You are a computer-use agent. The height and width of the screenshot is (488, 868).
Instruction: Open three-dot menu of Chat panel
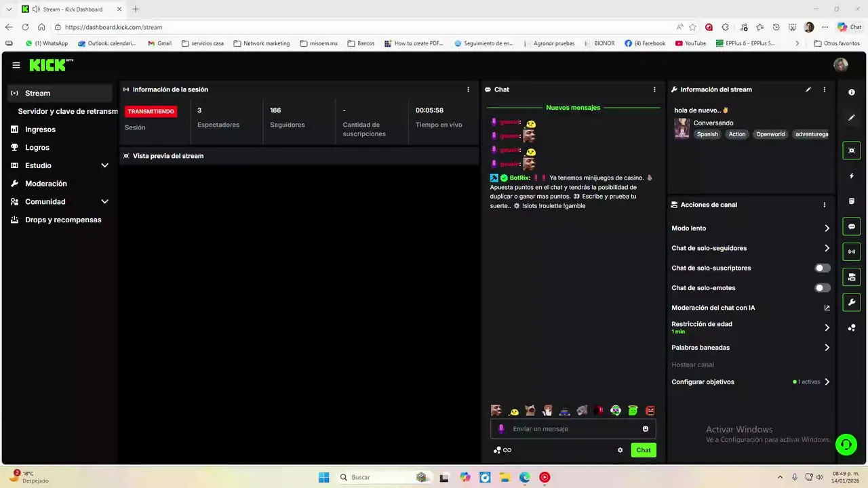coord(654,89)
